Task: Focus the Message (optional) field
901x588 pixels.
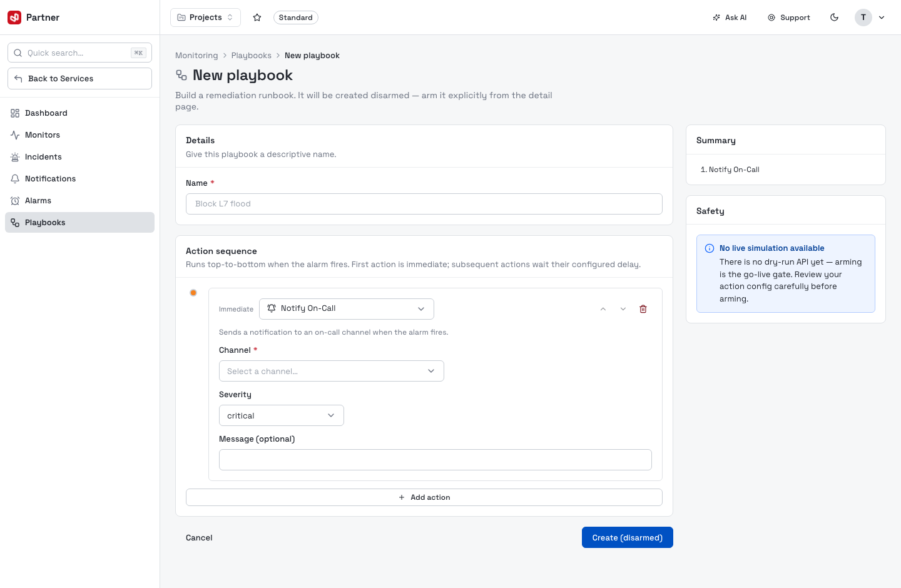Action: coord(435,460)
